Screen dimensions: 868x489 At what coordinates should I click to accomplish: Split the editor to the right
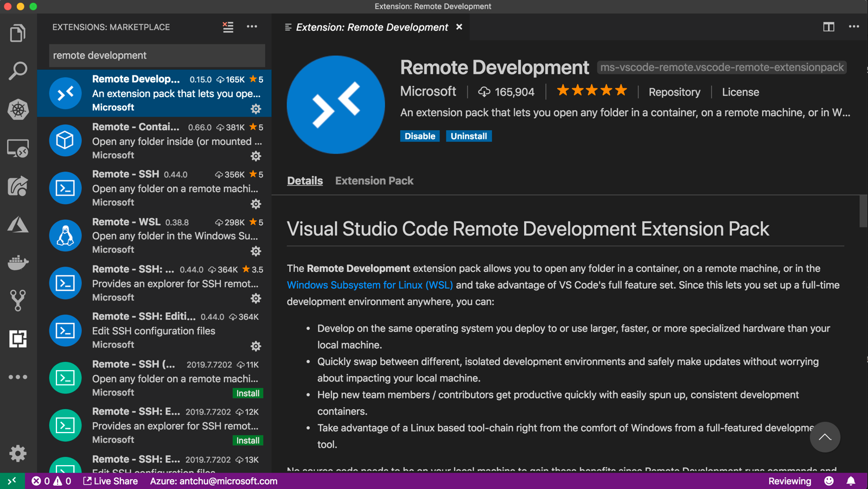click(x=828, y=27)
